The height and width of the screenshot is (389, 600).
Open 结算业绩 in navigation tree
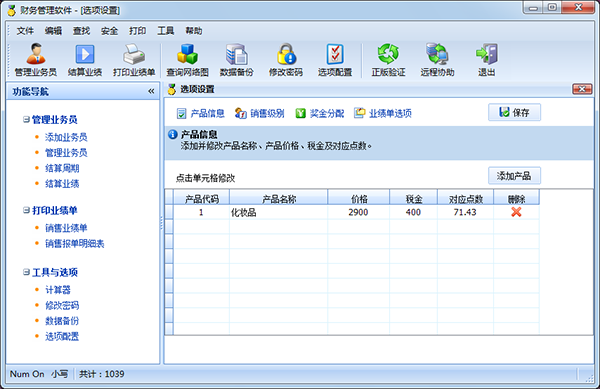point(62,184)
